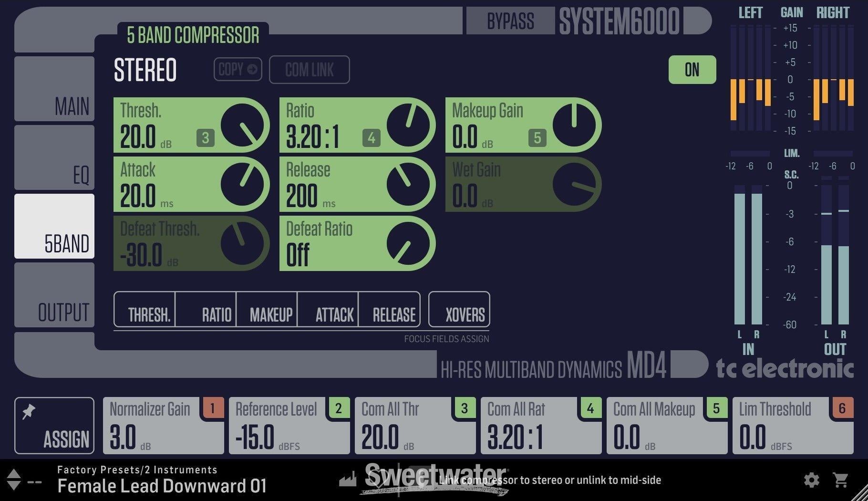
Task: Open the EQ tab
Action: coord(54,157)
